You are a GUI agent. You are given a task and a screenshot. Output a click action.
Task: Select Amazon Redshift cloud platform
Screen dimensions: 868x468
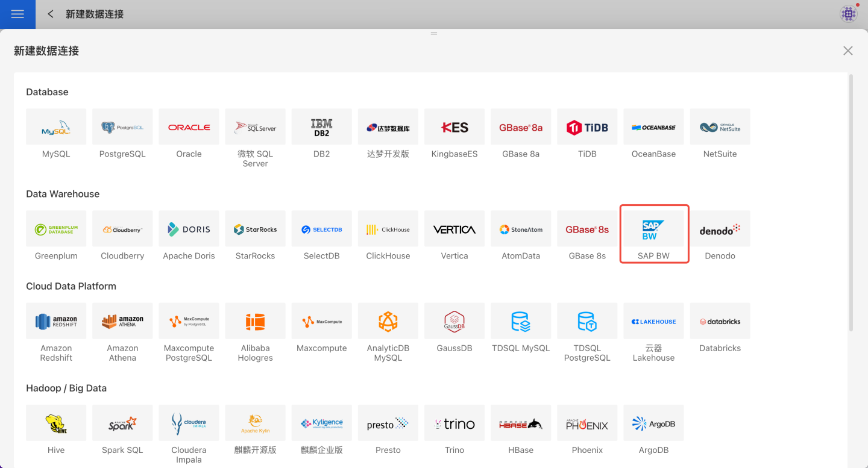coord(56,322)
